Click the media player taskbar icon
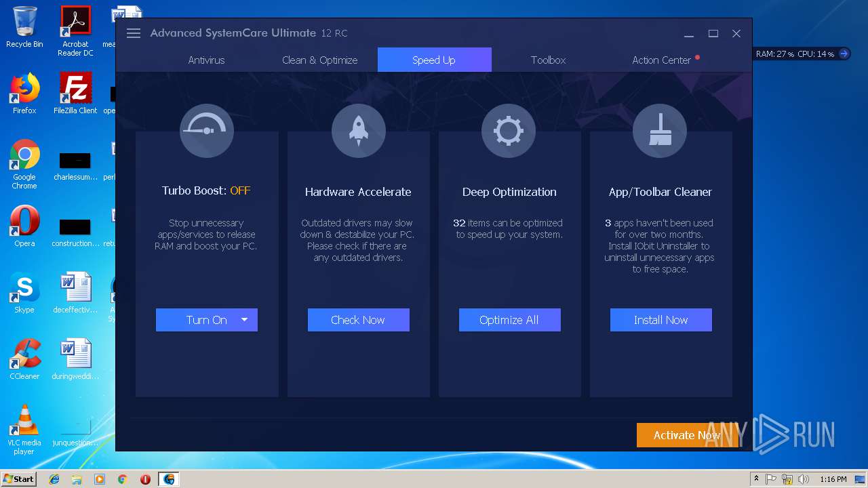The height and width of the screenshot is (488, 868). pyautogui.click(x=100, y=479)
